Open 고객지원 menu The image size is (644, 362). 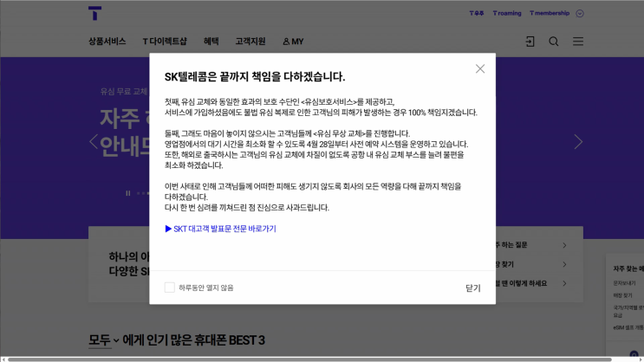(x=250, y=42)
